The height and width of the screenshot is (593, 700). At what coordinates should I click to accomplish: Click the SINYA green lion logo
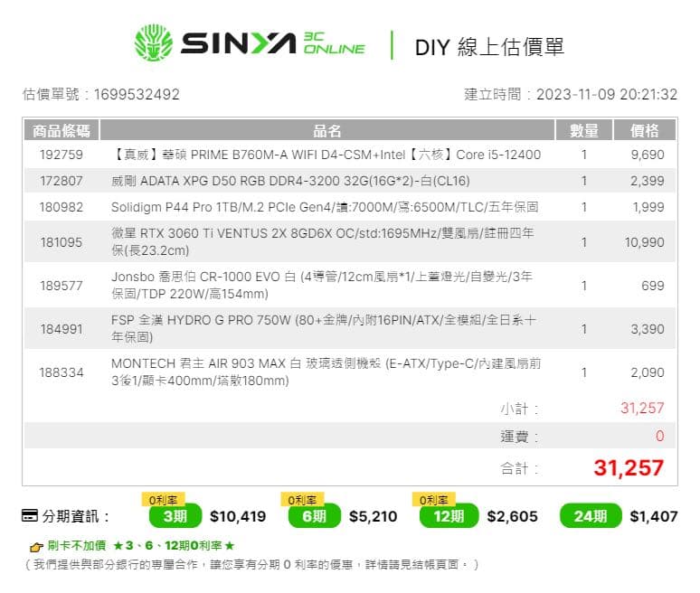153,42
